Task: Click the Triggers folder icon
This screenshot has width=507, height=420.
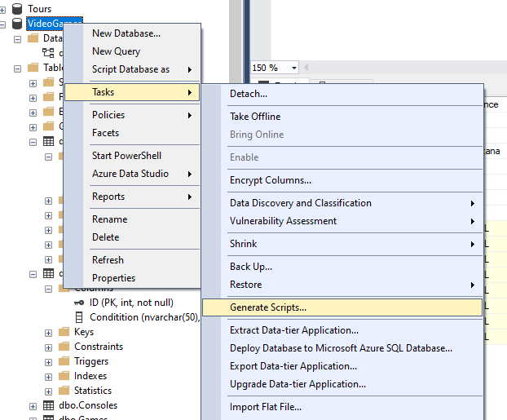Action: [x=64, y=361]
